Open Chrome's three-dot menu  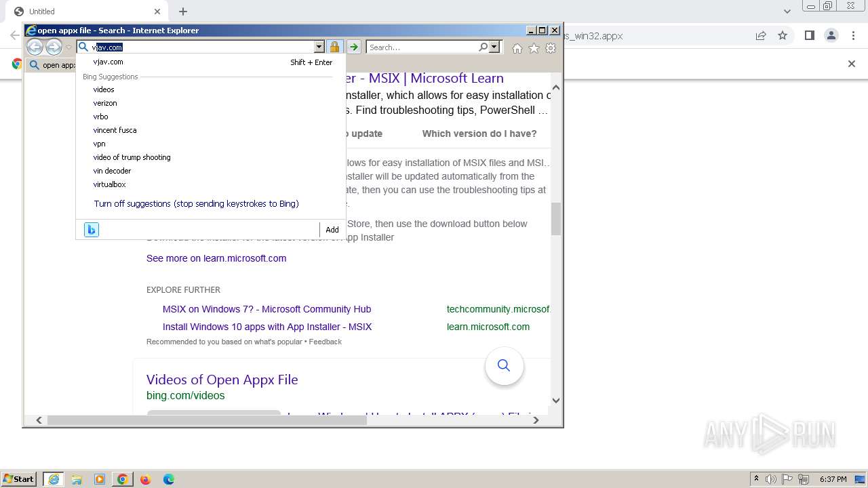tap(852, 35)
